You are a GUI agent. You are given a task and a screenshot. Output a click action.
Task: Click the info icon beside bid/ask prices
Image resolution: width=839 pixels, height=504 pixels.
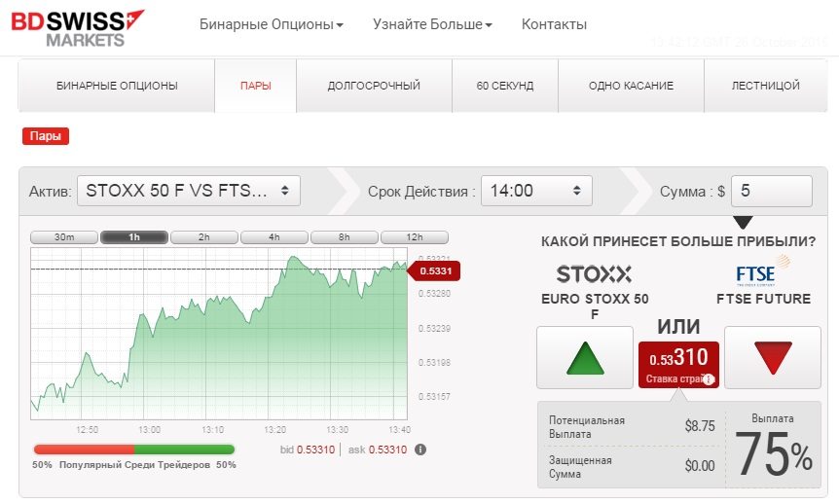[420, 450]
